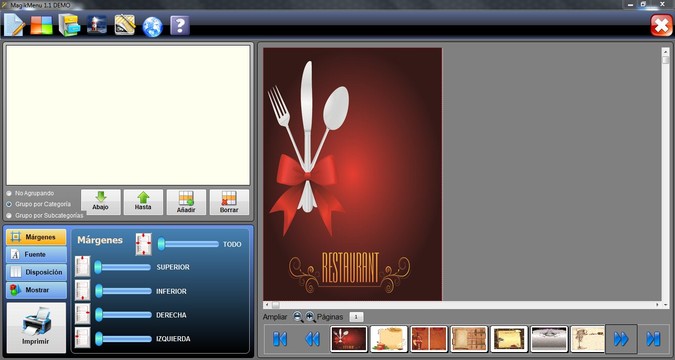Switch to the Mostrar tab
Screen dimensions: 675x360
[x=36, y=290]
